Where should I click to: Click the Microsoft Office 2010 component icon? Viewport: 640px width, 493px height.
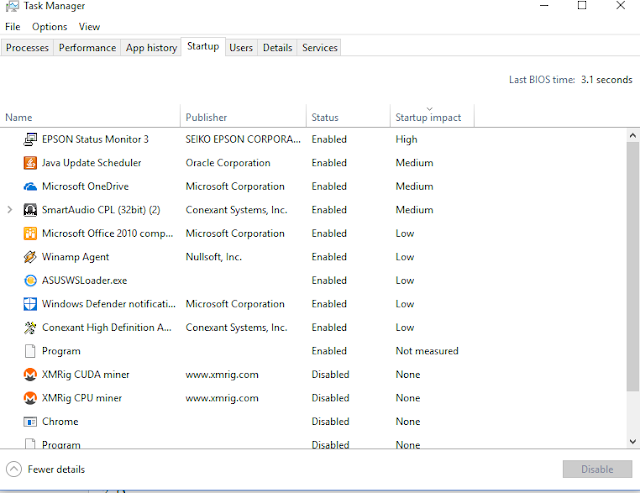coord(30,233)
